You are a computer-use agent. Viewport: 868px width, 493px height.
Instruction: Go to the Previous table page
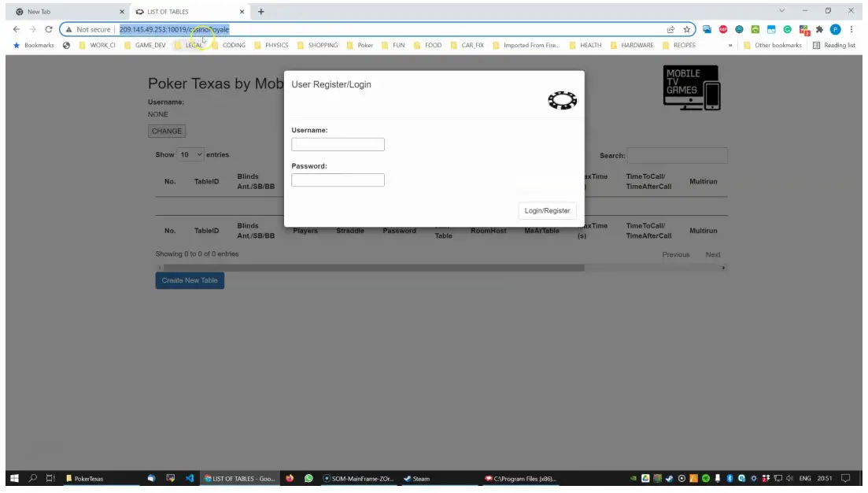(676, 255)
